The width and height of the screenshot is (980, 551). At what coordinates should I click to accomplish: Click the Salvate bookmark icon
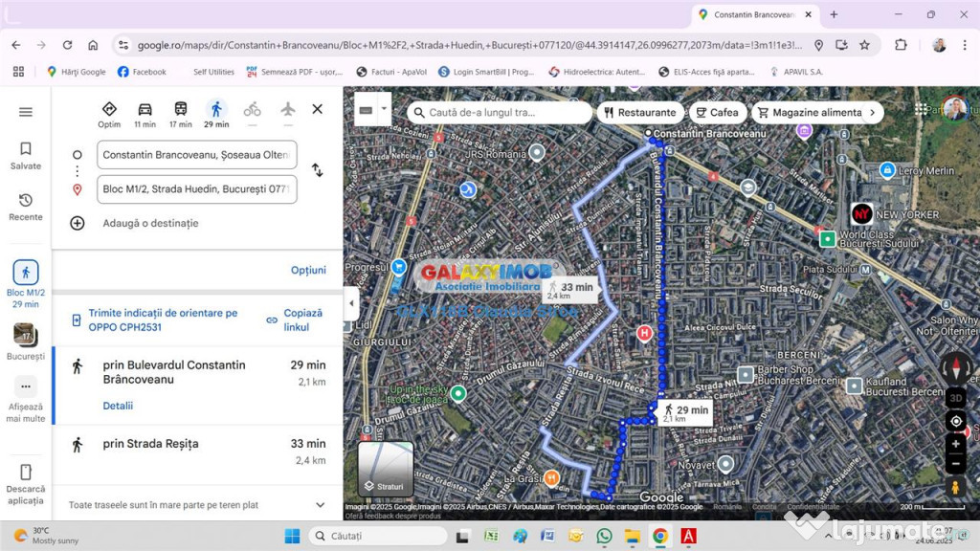coord(26,149)
